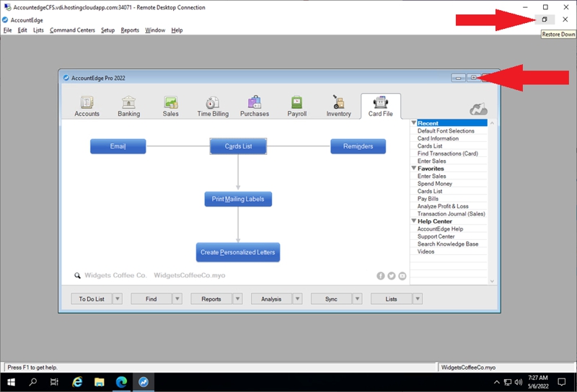This screenshot has width=577, height=392.
Task: Open the Lists menu in the menu bar
Action: (38, 30)
